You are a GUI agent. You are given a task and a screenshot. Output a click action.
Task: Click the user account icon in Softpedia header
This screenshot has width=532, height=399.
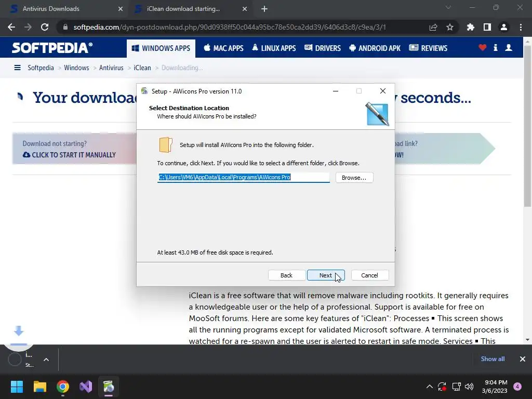(509, 47)
